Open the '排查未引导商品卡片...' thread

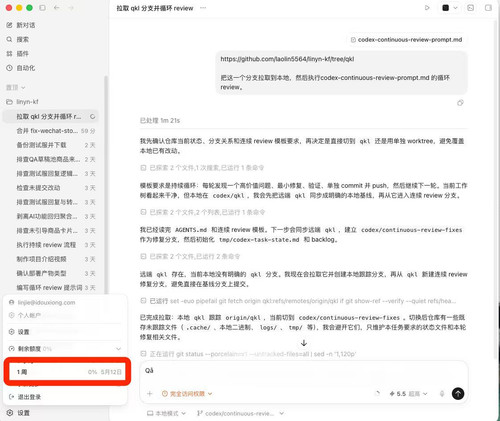tap(50, 231)
